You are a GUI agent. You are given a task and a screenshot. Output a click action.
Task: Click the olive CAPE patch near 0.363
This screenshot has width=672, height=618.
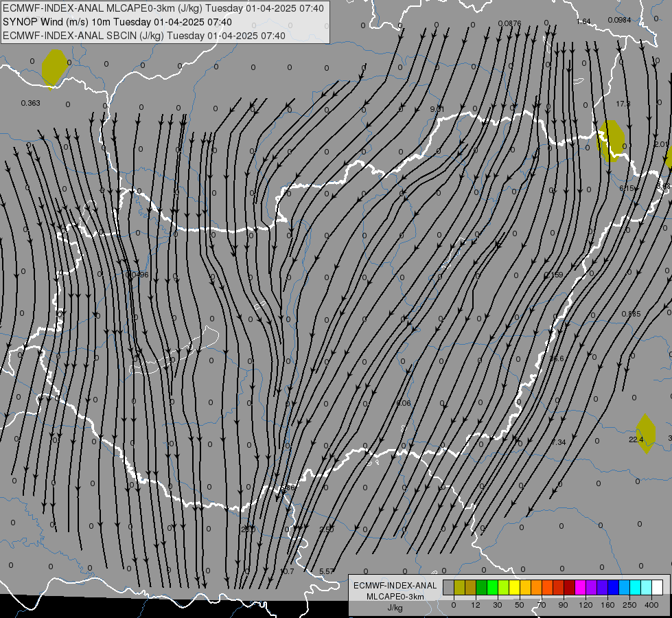(x=54, y=68)
